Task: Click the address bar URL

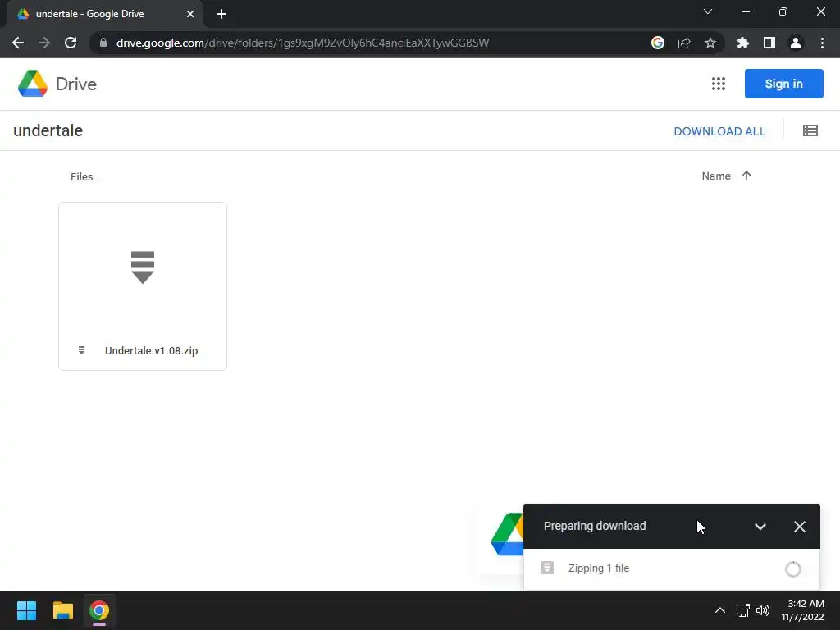Action: [x=303, y=43]
